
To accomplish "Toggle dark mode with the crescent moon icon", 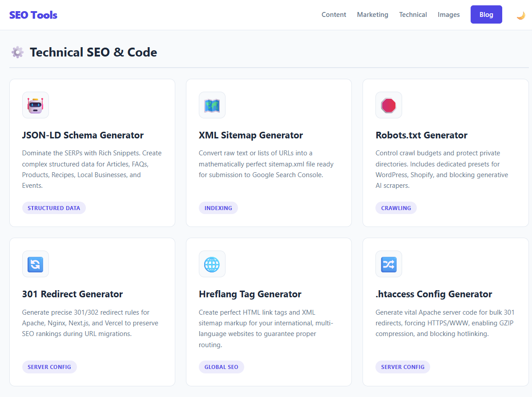I will [x=521, y=15].
